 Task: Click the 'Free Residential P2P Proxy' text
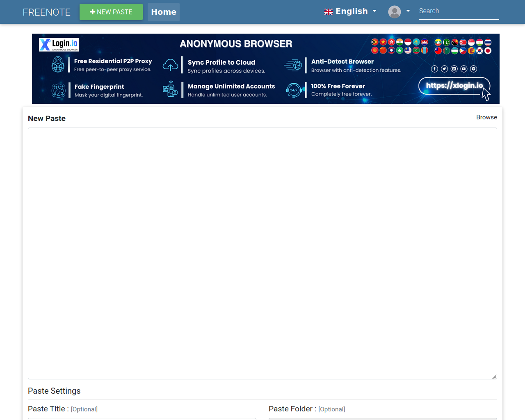point(113,61)
